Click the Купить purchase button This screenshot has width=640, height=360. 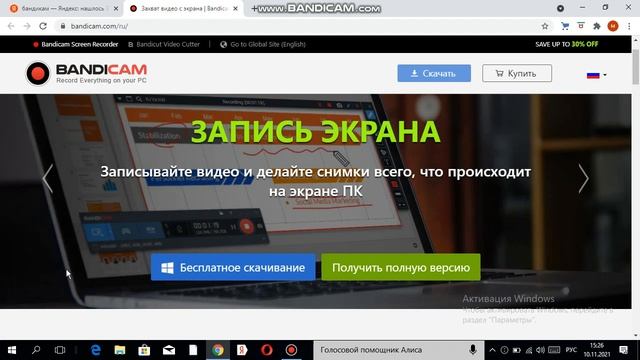tap(517, 73)
